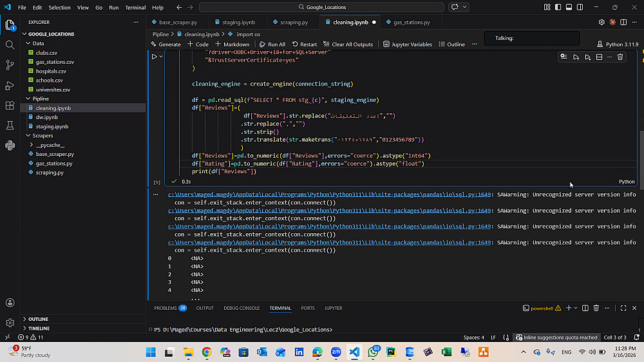
Task: Open the Extensions view in activity bar
Action: [10, 105]
